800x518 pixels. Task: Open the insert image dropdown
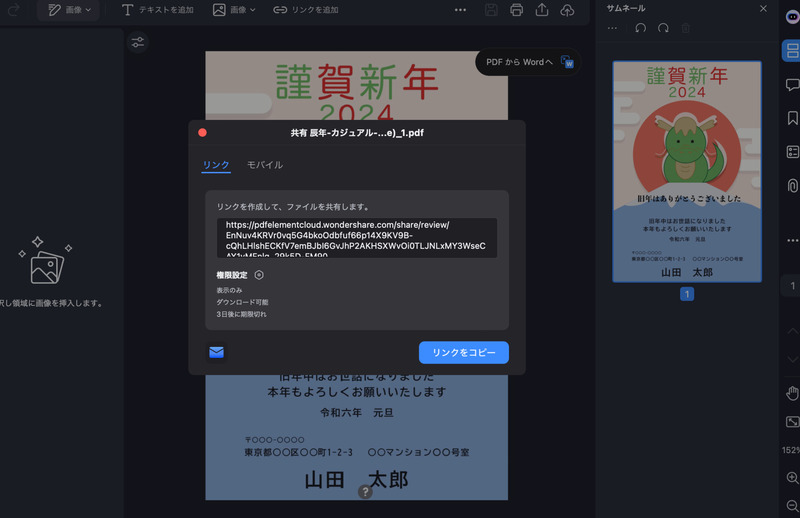pyautogui.click(x=234, y=10)
